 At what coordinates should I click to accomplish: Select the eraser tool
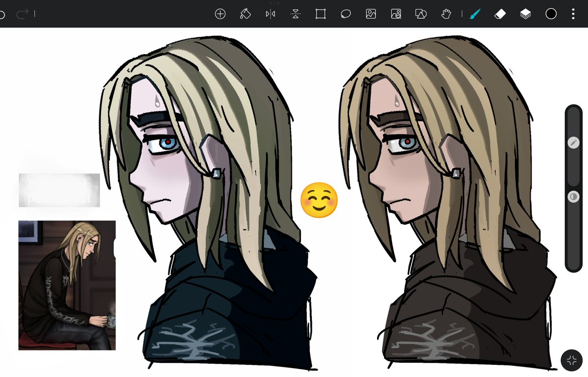pos(500,14)
